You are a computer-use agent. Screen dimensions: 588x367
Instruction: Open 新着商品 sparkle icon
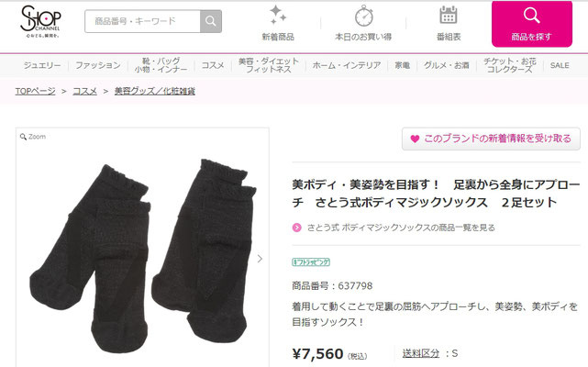(x=278, y=16)
